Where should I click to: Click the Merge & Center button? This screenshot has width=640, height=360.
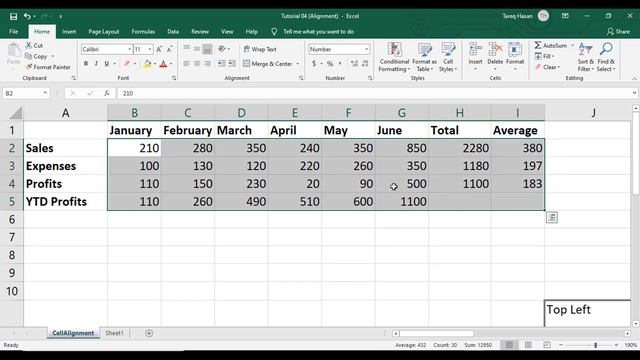click(x=268, y=64)
